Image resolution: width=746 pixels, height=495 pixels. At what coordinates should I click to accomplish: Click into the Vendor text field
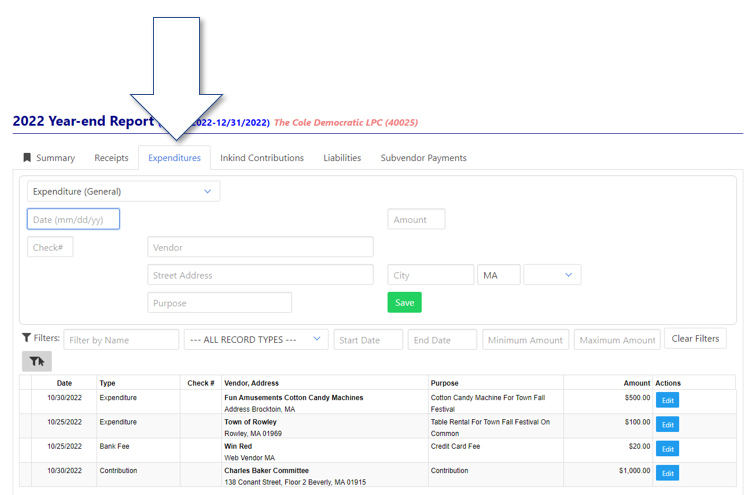pyautogui.click(x=260, y=247)
